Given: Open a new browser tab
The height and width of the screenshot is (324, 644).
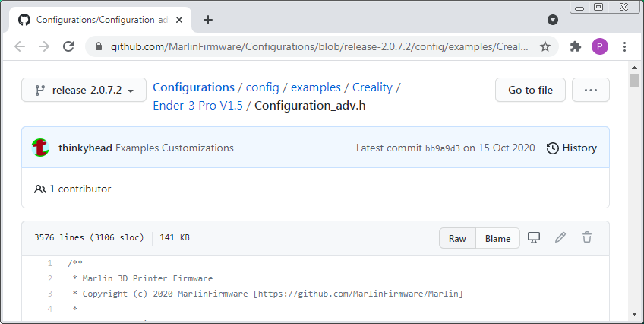Looking at the screenshot, I should click(208, 20).
